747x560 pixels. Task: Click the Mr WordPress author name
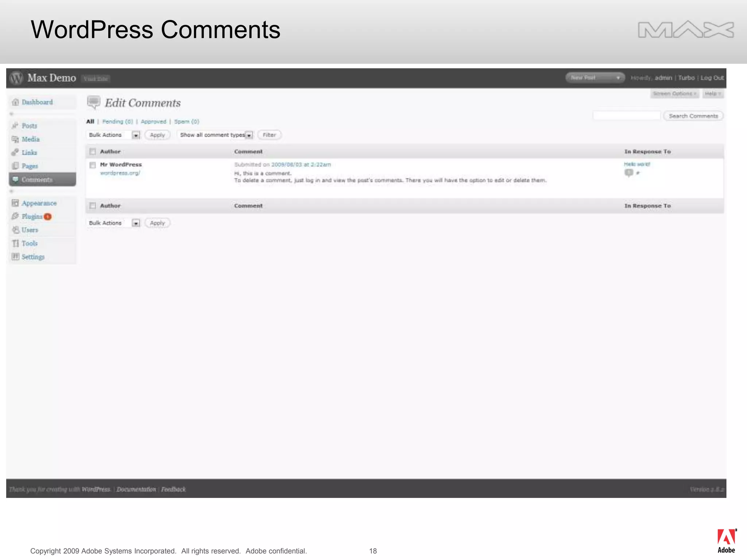[x=121, y=164]
